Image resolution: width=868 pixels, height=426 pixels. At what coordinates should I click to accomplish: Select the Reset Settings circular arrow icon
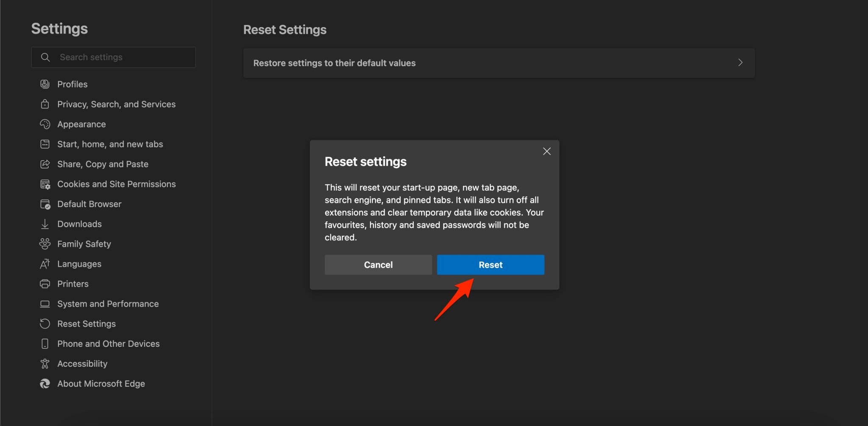tap(45, 324)
